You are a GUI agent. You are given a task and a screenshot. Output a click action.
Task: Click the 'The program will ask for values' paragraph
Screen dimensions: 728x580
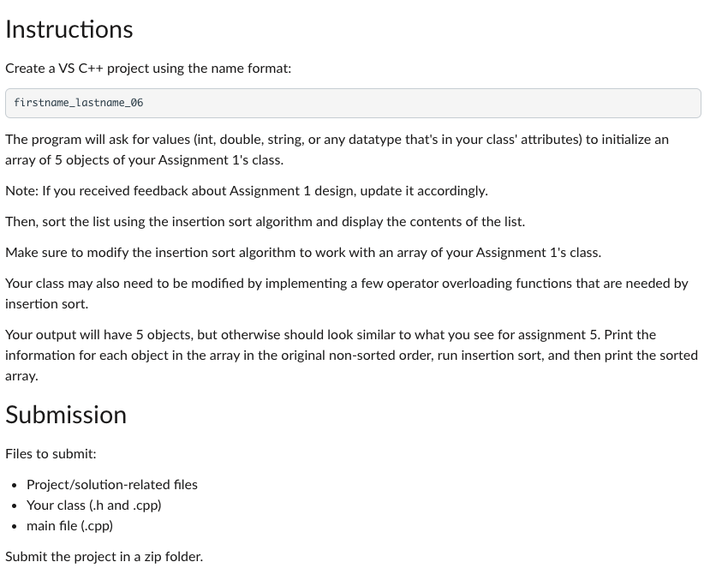click(x=337, y=150)
